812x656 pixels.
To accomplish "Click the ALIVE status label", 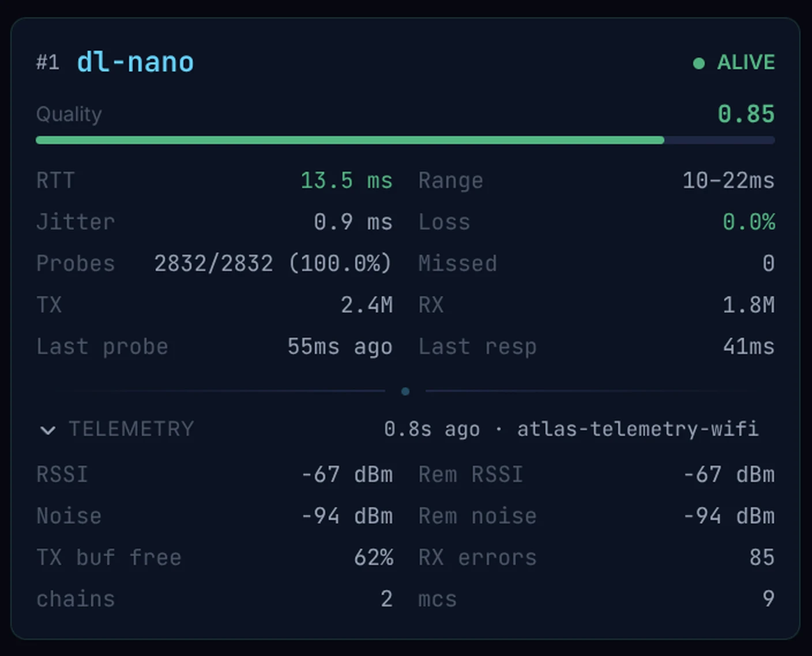I will (746, 62).
